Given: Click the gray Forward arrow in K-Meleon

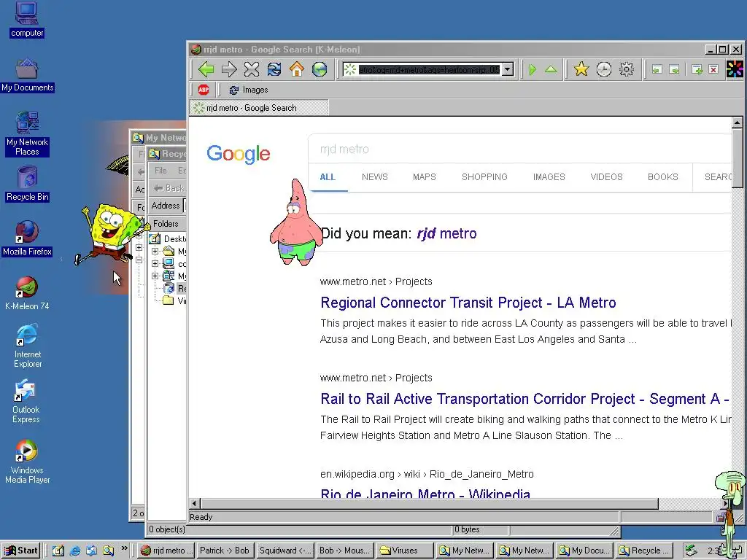Looking at the screenshot, I should (x=228, y=69).
